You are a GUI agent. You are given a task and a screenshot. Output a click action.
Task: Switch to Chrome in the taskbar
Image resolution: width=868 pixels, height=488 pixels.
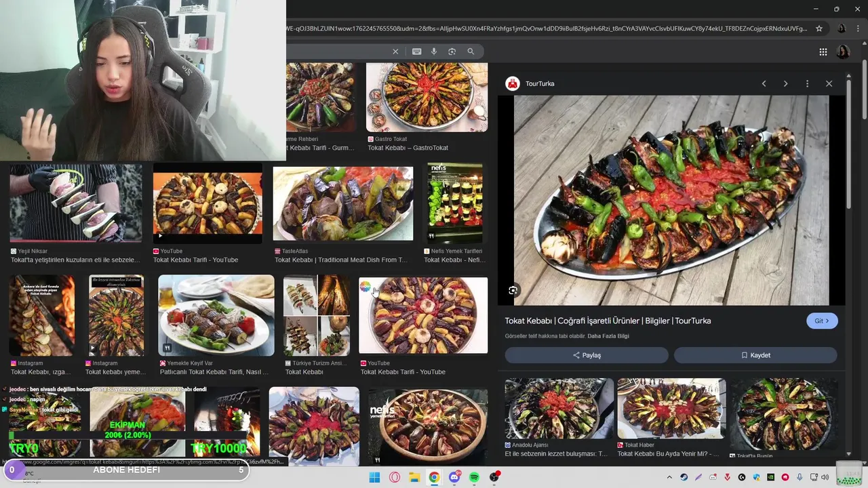point(434,477)
